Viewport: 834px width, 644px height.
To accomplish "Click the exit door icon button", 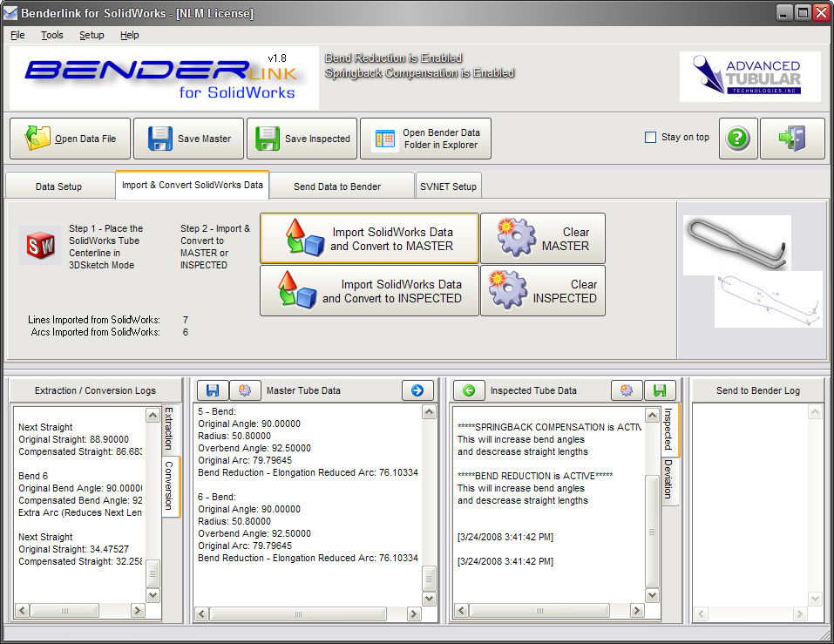I will [x=792, y=139].
